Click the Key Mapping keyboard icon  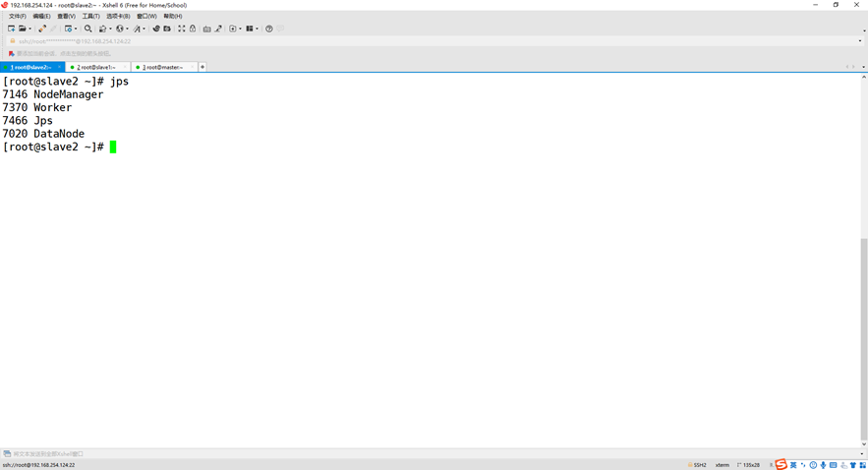click(206, 29)
